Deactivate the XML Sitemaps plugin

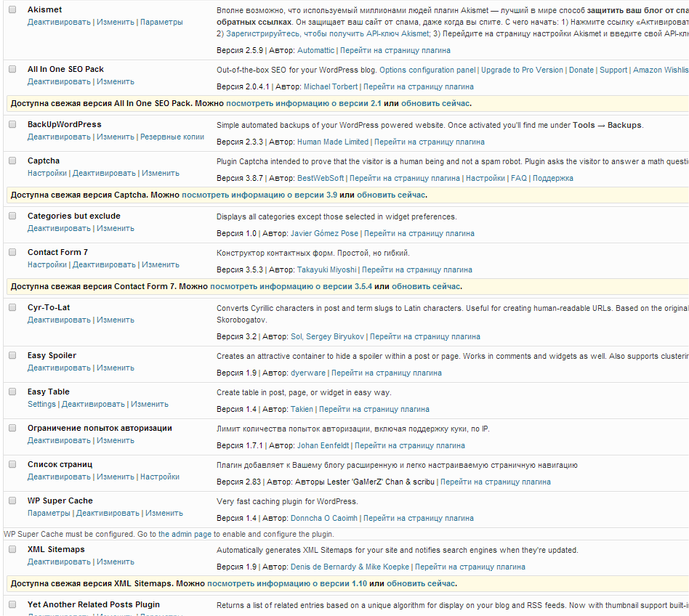[59, 562]
